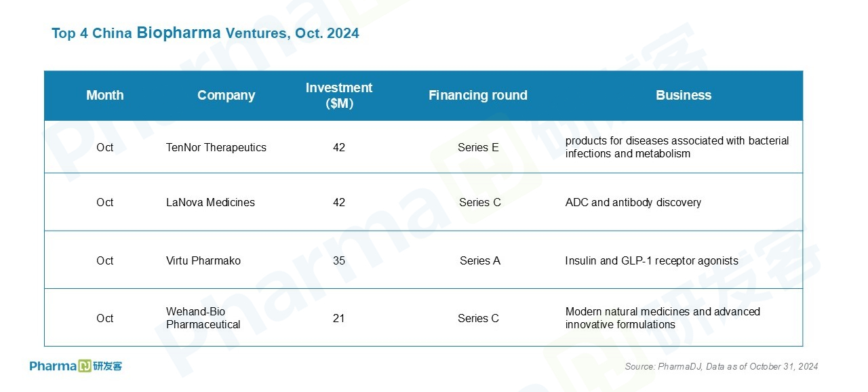Click the Business column header
868x392 pixels.
click(x=684, y=96)
